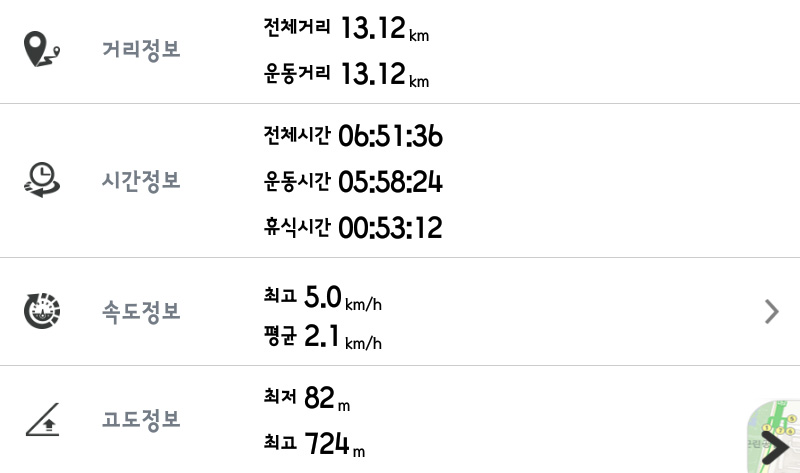Click exercise time 05:58:24

coord(390,182)
